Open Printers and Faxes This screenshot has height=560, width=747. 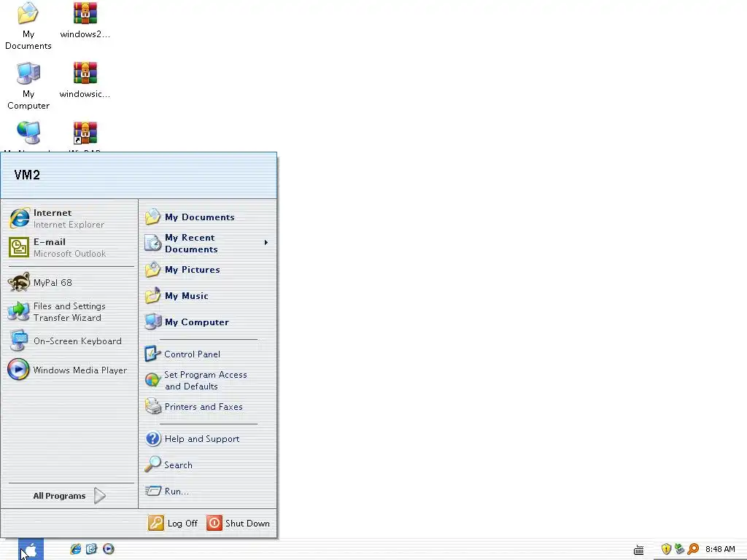click(208, 407)
